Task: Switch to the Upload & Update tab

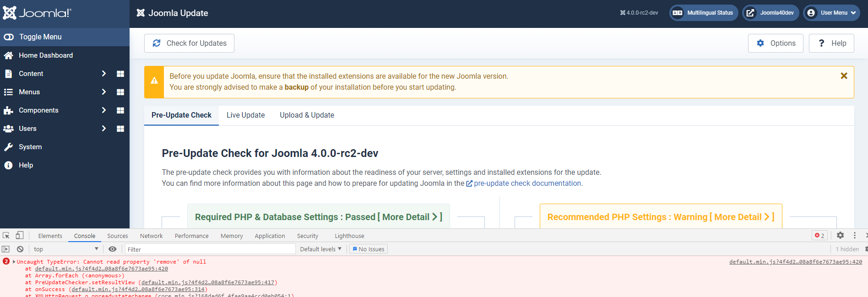Action: [x=307, y=115]
